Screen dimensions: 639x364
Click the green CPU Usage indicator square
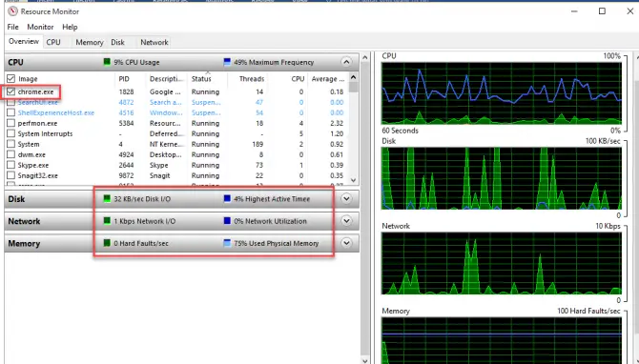(107, 62)
